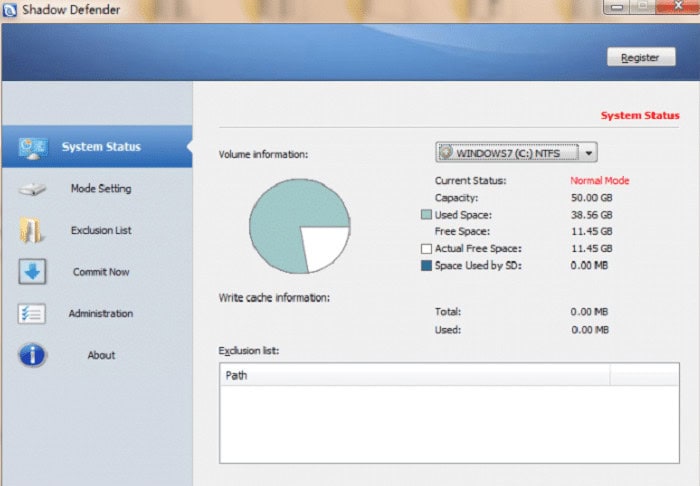700x486 pixels.
Task: Click the Exclusion list label above table
Action: (249, 351)
